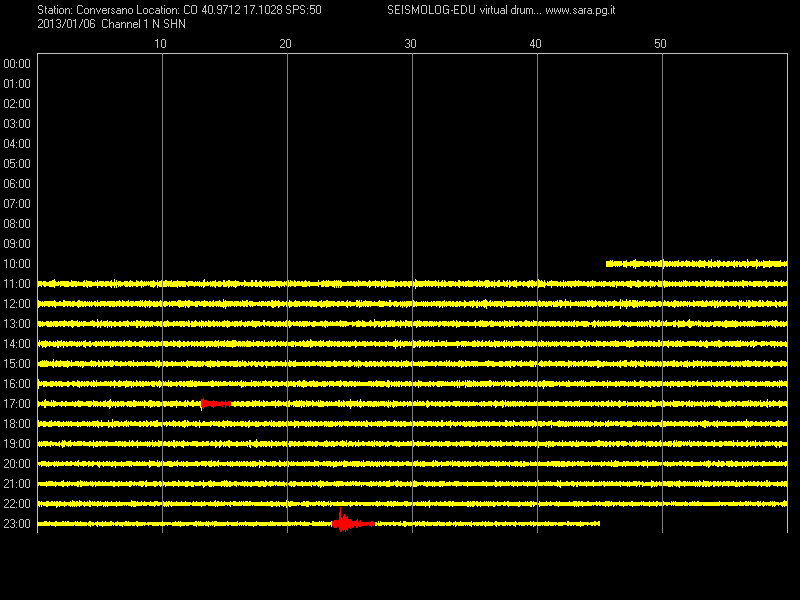Click the SEISMOLOG-EDU virtual drum title

tap(464, 10)
